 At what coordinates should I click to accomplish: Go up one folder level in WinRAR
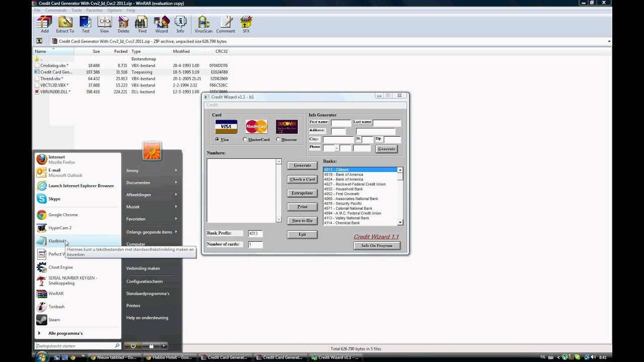click(39, 41)
